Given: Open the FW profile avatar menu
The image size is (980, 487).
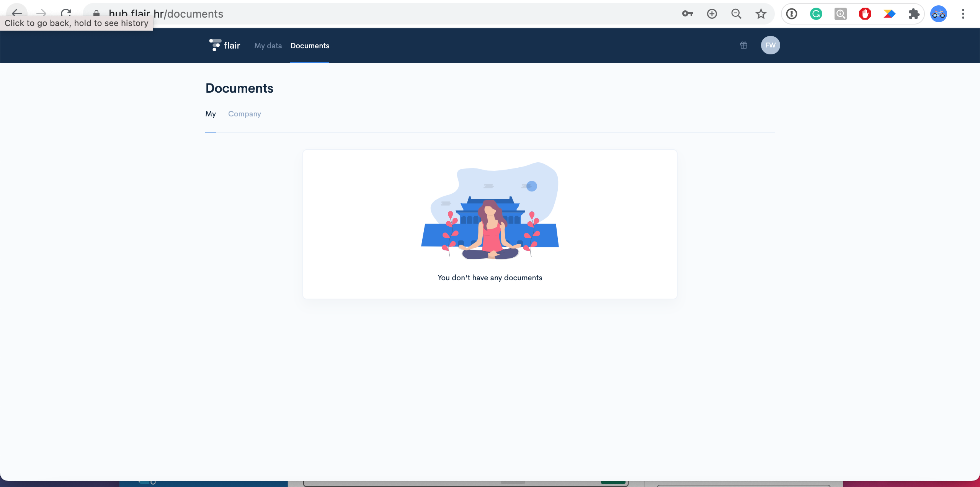Looking at the screenshot, I should (770, 45).
